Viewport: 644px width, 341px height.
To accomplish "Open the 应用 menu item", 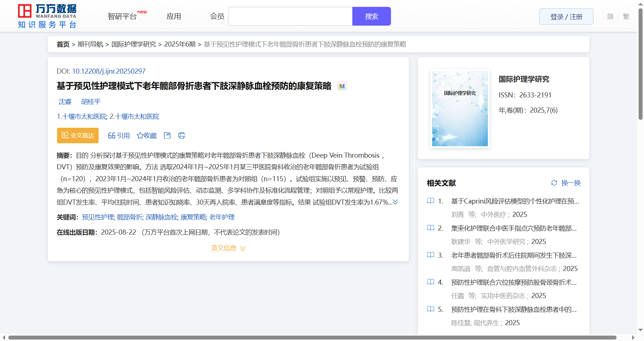I will [174, 17].
